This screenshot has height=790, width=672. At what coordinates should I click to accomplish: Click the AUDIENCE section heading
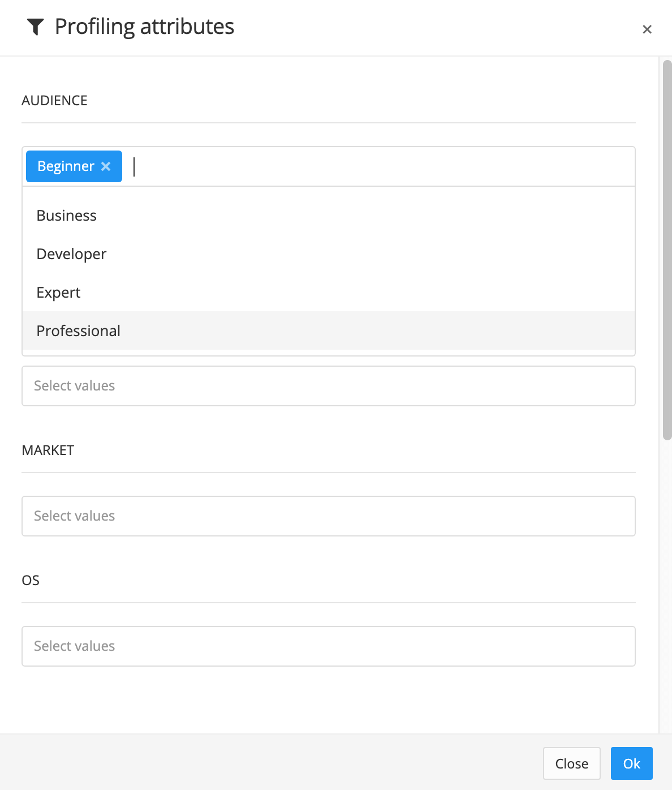tap(55, 100)
